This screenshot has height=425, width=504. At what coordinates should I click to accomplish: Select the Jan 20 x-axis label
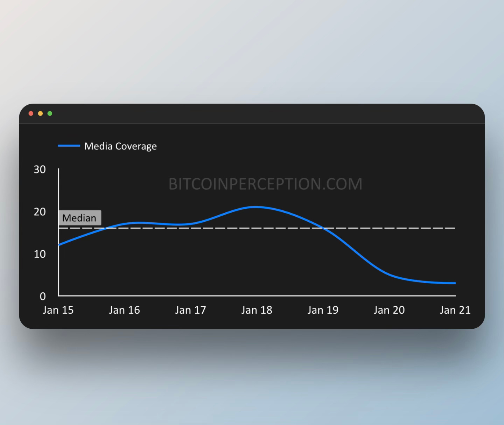tap(389, 310)
